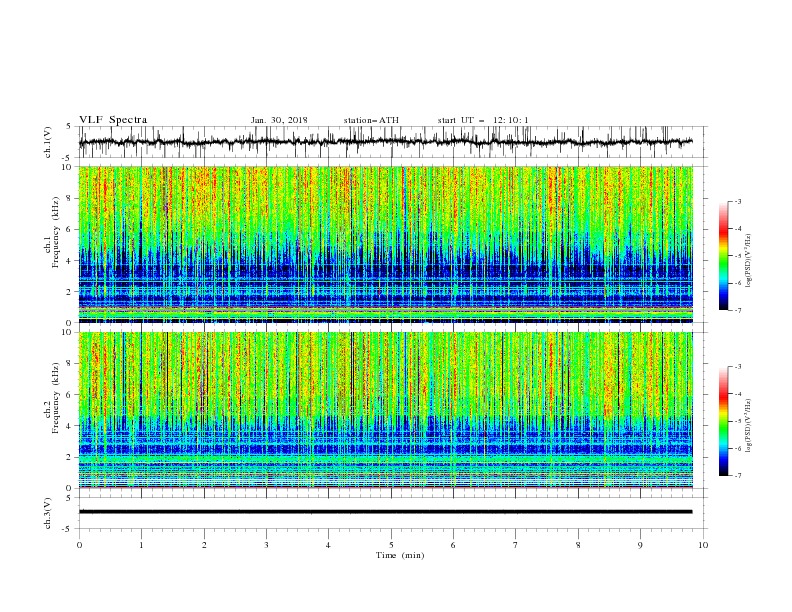Click ch.2 color bar label "-6"
This screenshot has height=612, width=792.
pyautogui.click(x=738, y=448)
